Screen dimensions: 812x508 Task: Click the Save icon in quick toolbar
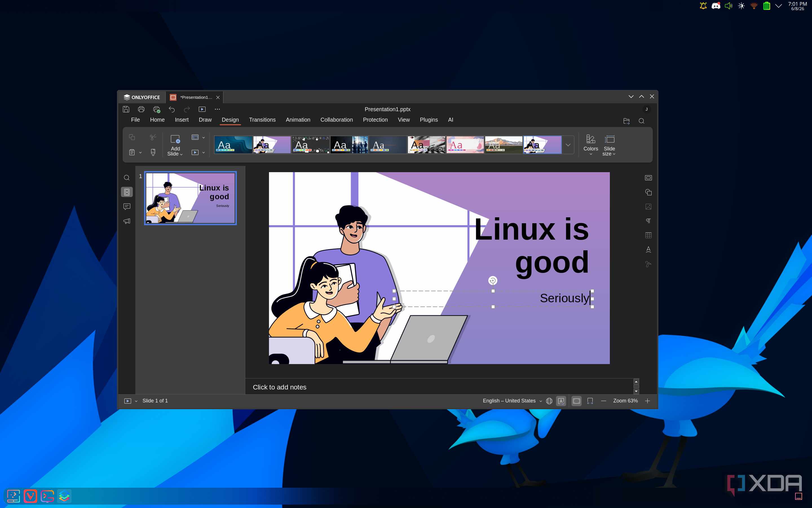click(x=126, y=109)
